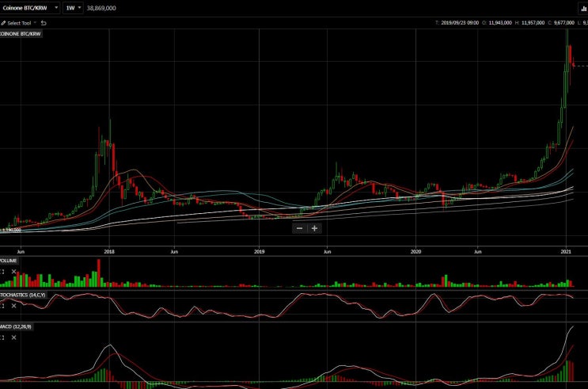Maximize the Stochastics panel
This screenshot has width=588, height=389.
(2, 306)
